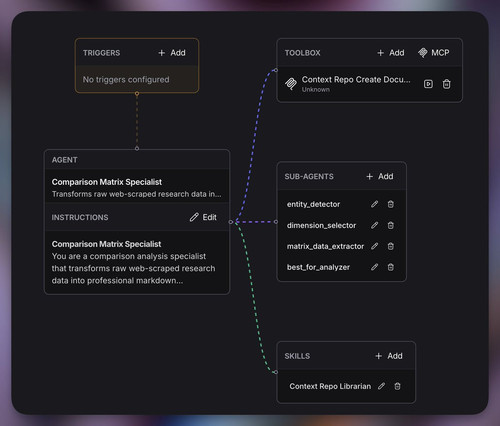The height and width of the screenshot is (426, 500).
Task: Edit the entity_detector sub-agent
Action: pos(374,204)
